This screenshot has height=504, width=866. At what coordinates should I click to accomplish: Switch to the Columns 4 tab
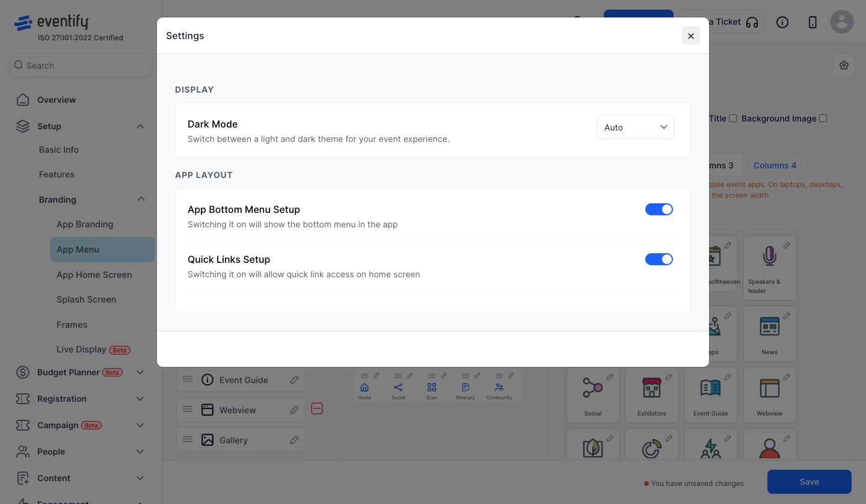coord(775,165)
